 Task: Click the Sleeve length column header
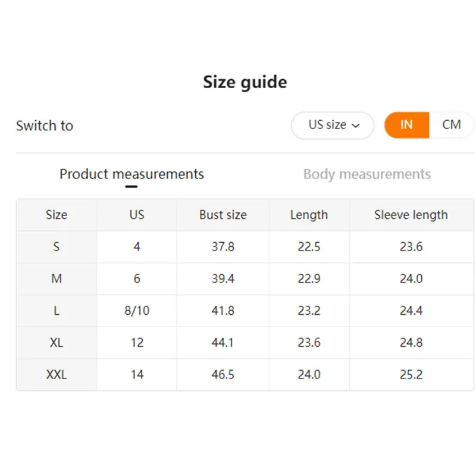click(411, 215)
